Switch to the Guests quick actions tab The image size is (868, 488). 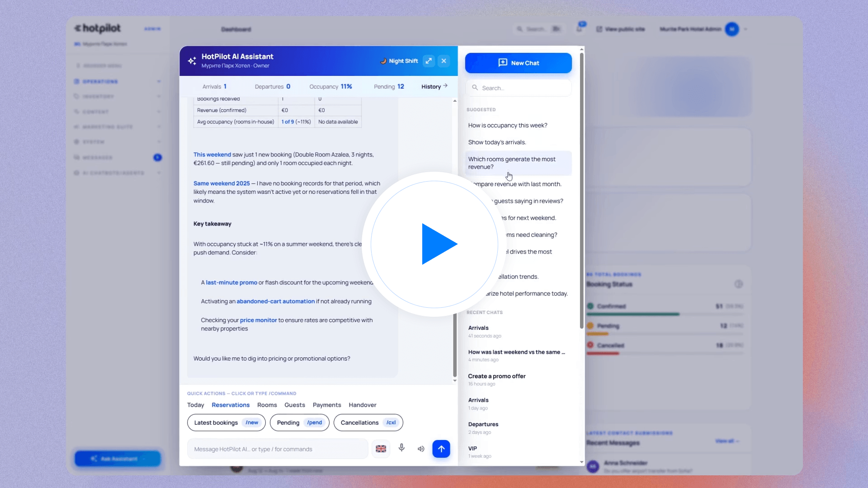click(x=295, y=405)
